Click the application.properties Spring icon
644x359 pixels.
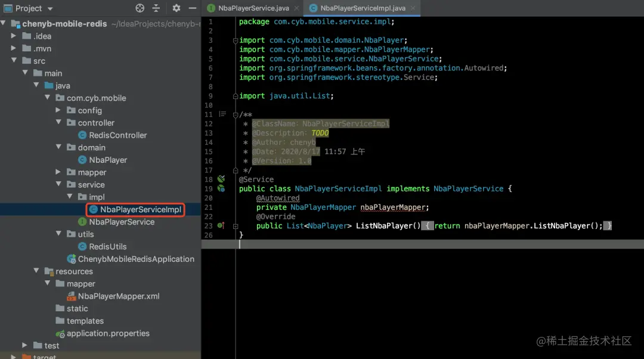(60, 333)
